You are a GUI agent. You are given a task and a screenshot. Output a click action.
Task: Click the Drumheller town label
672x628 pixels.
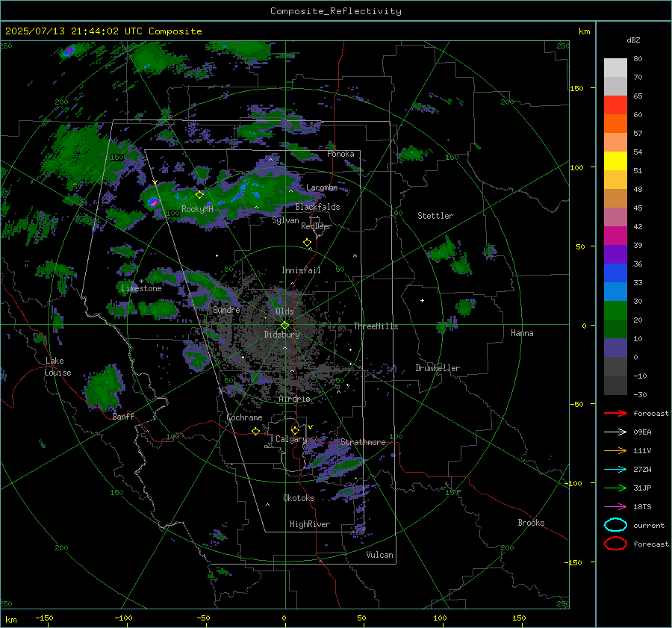(x=438, y=368)
